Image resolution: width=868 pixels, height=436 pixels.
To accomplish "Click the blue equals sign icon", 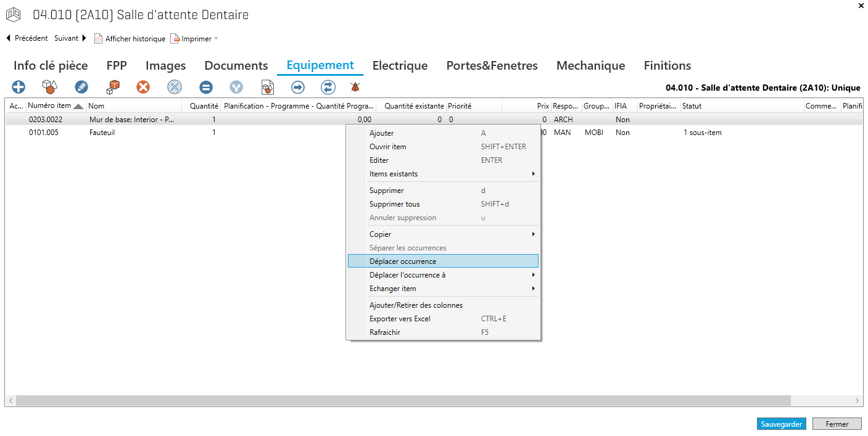I will pyautogui.click(x=206, y=87).
